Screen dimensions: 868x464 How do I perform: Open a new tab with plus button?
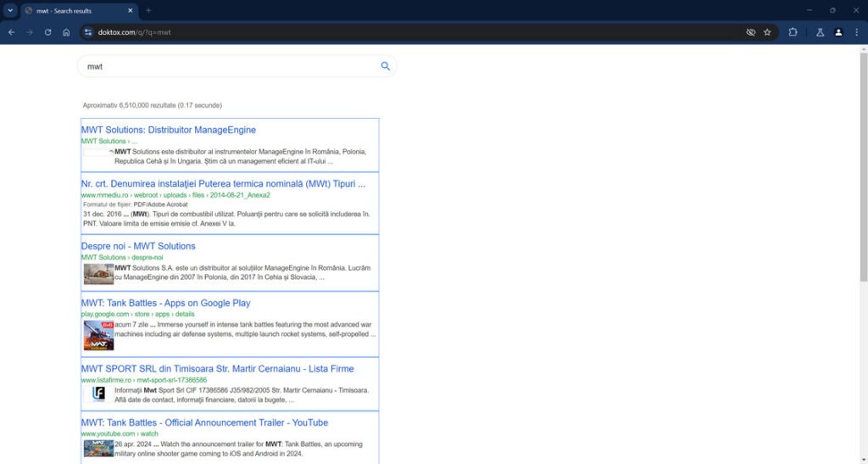click(148, 10)
